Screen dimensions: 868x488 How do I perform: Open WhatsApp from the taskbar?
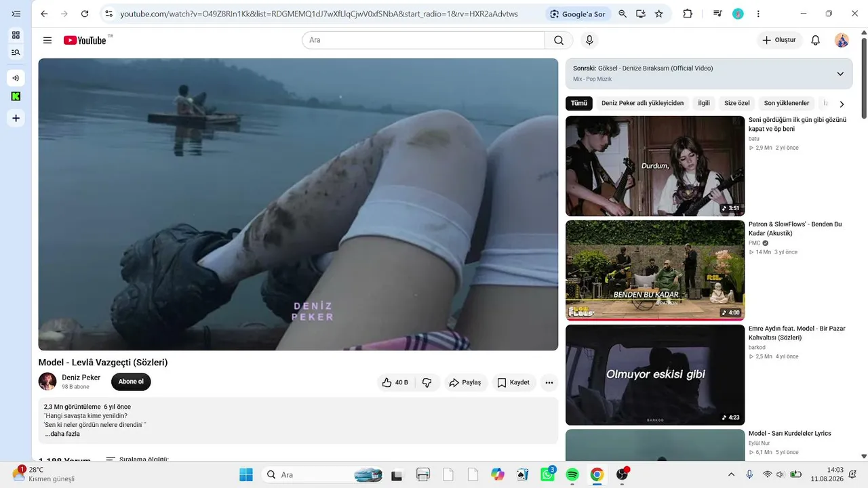(x=547, y=474)
